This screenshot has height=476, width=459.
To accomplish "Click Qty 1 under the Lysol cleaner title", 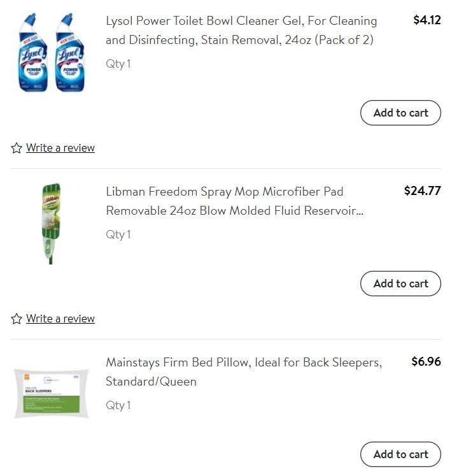I will click(118, 64).
